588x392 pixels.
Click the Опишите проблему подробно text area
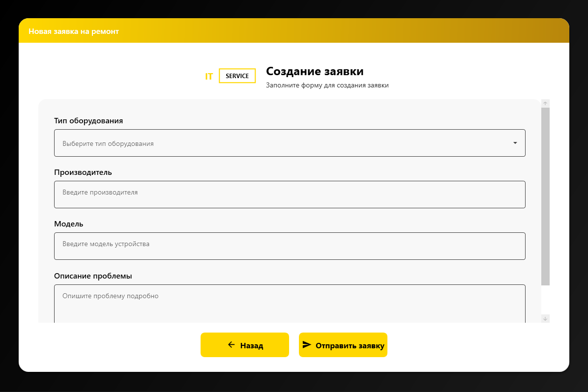pyautogui.click(x=290, y=300)
